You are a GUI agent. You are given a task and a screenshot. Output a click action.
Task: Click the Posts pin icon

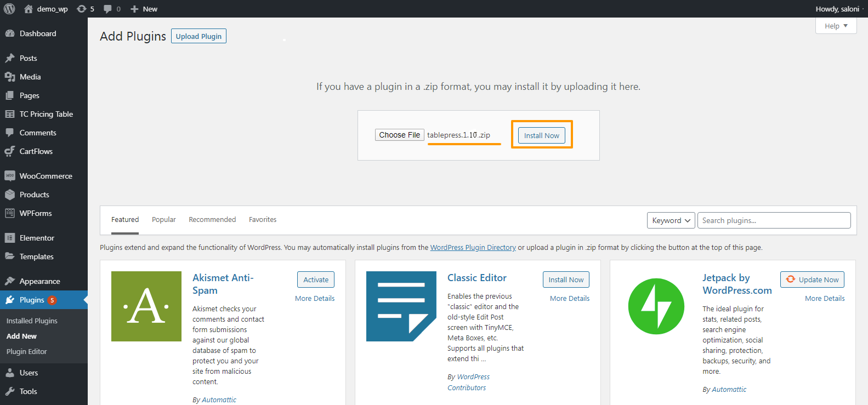(x=10, y=58)
